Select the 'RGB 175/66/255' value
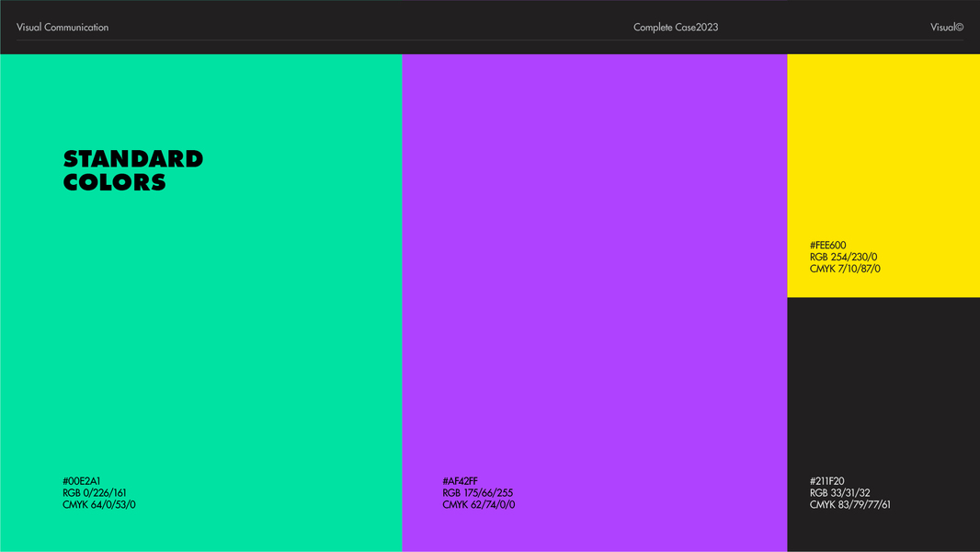The width and height of the screenshot is (980, 552). click(x=477, y=492)
